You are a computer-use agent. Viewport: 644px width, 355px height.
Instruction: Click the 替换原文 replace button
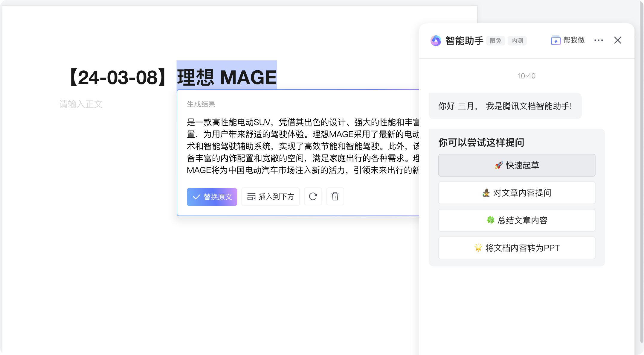tap(212, 197)
